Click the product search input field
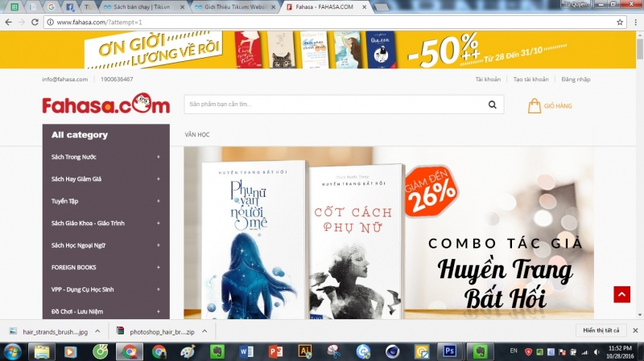This screenshot has width=644, height=361. (x=335, y=105)
